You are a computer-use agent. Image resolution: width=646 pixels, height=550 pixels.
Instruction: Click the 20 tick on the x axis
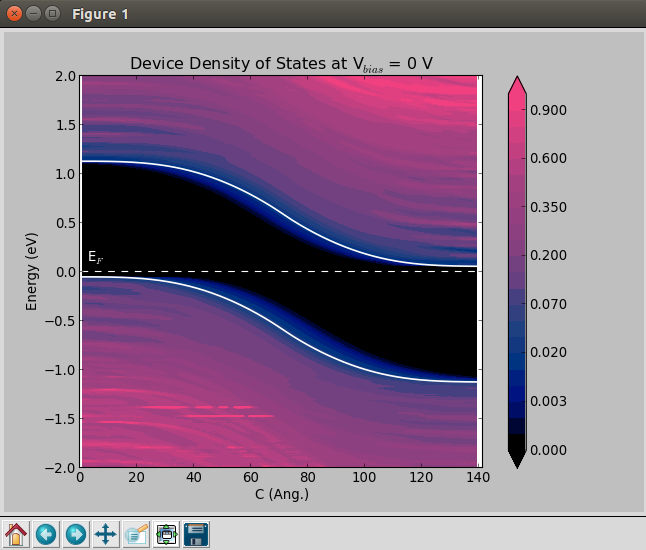click(136, 477)
